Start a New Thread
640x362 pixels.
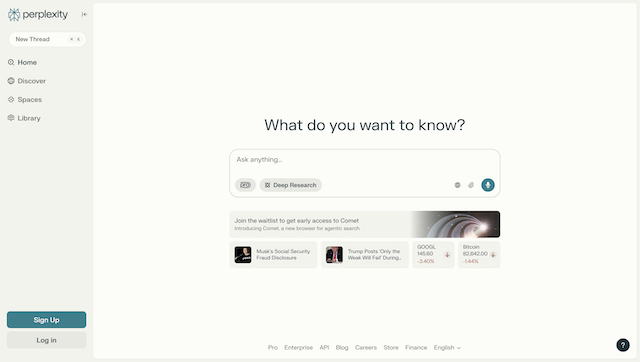[47, 39]
